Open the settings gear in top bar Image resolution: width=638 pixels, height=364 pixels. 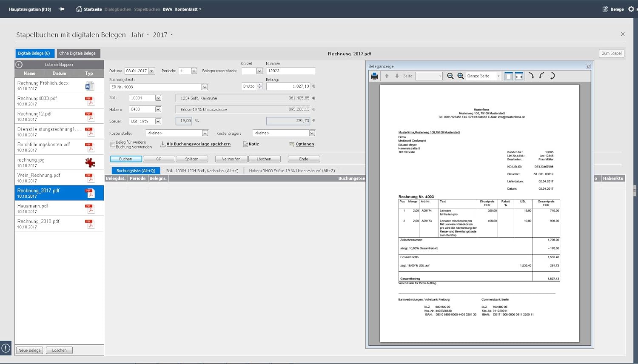click(x=631, y=9)
